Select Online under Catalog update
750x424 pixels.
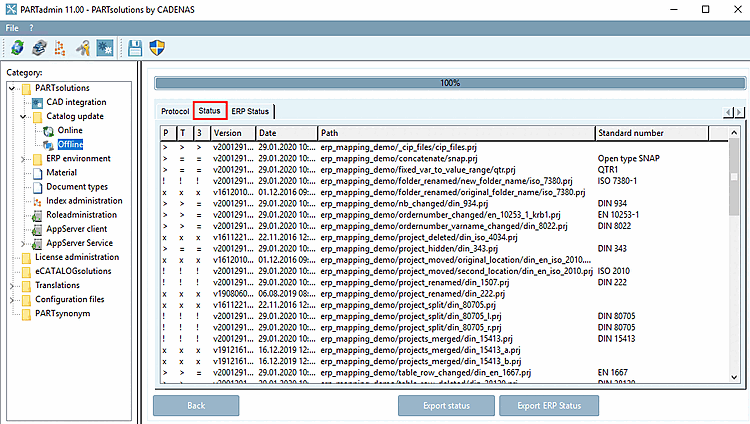pos(70,130)
